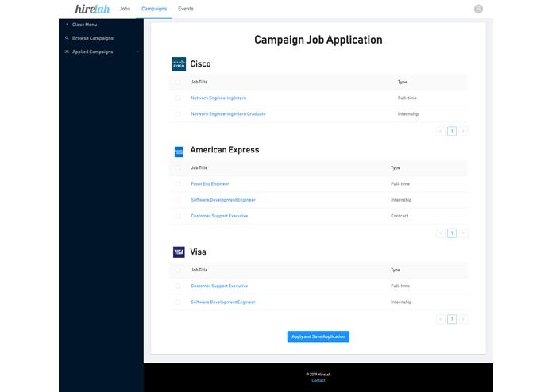Open Applied Campaigns in sidebar
This screenshot has width=552, height=392.
pyautogui.click(x=93, y=52)
